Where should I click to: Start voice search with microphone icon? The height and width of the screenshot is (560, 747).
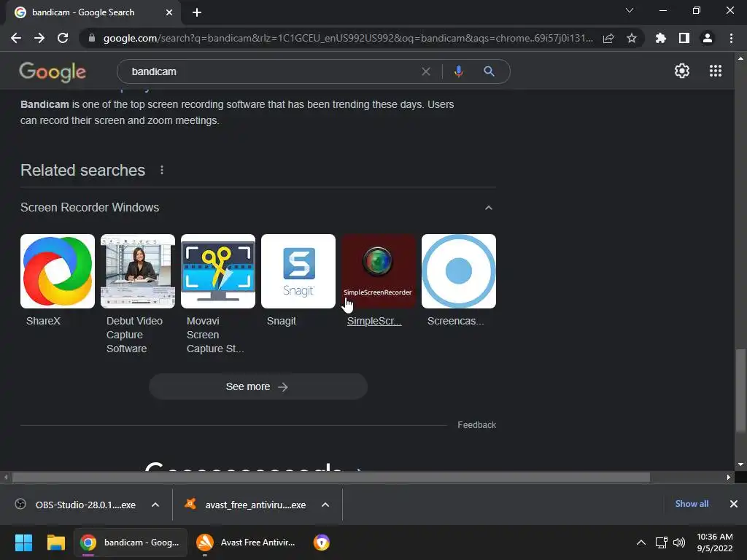(x=458, y=71)
